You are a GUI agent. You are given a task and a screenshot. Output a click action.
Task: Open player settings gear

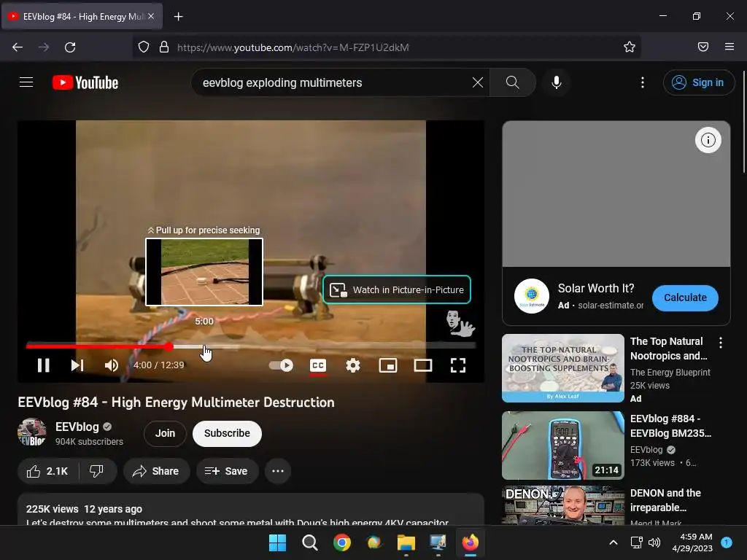coord(353,365)
